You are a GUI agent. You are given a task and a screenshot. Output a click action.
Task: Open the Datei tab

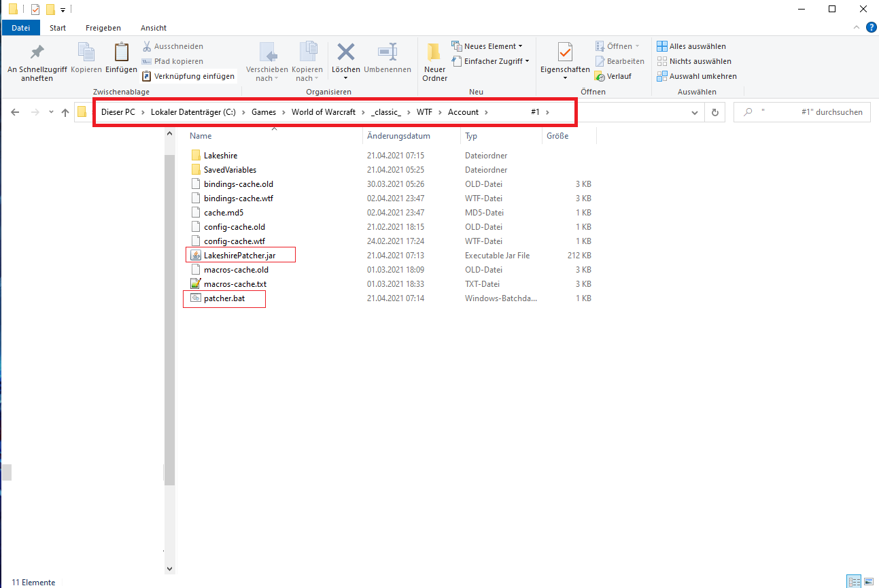coord(21,28)
